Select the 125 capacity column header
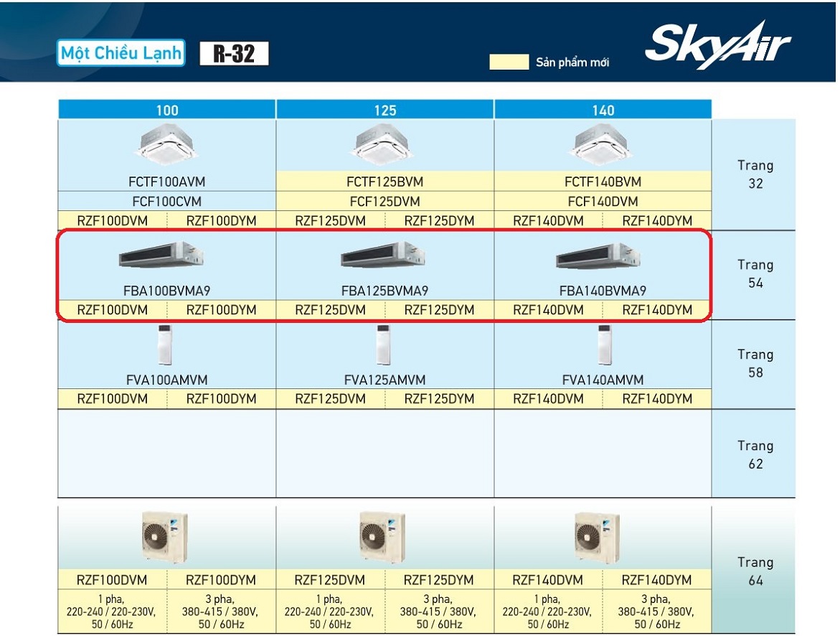 [384, 110]
